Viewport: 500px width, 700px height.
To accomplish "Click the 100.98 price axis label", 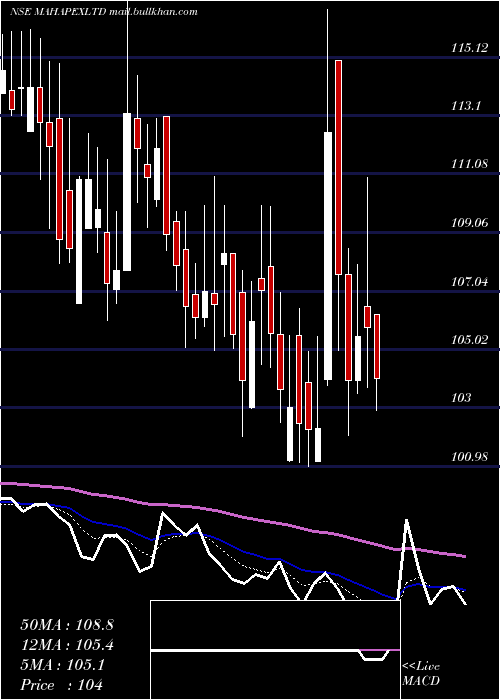I will pyautogui.click(x=470, y=456).
